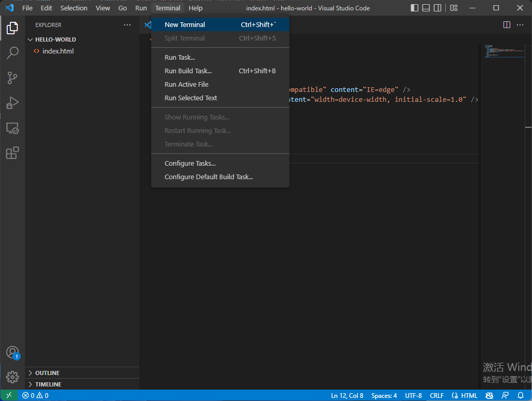Click the remote window indicator in status bar

coord(9,395)
